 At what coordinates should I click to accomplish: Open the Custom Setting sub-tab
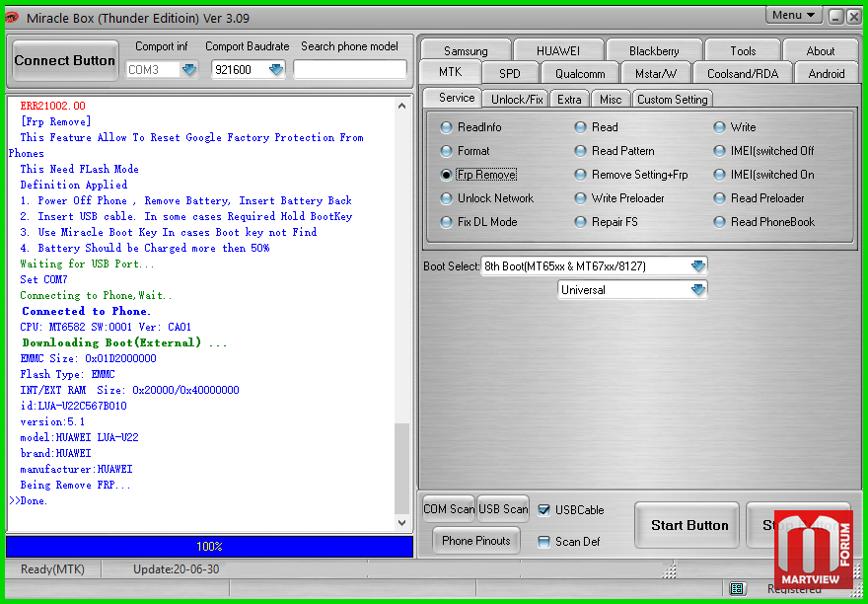coord(672,100)
